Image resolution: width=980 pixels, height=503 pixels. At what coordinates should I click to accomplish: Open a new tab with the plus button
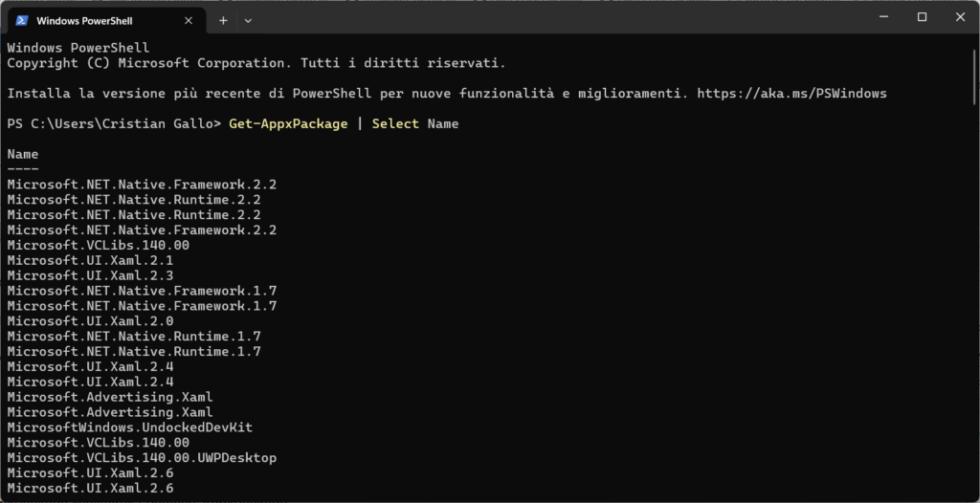(x=223, y=19)
